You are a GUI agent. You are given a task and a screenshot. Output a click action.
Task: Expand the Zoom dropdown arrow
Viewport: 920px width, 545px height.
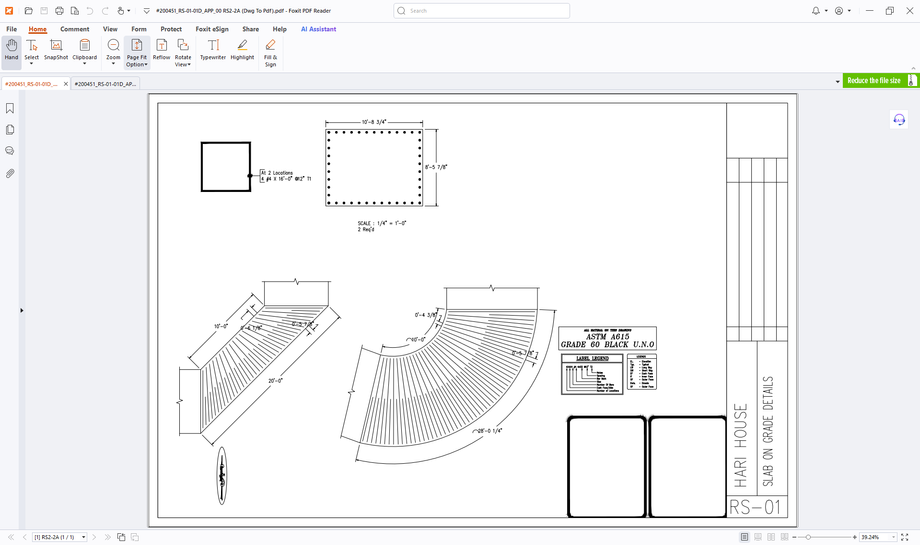click(x=113, y=64)
